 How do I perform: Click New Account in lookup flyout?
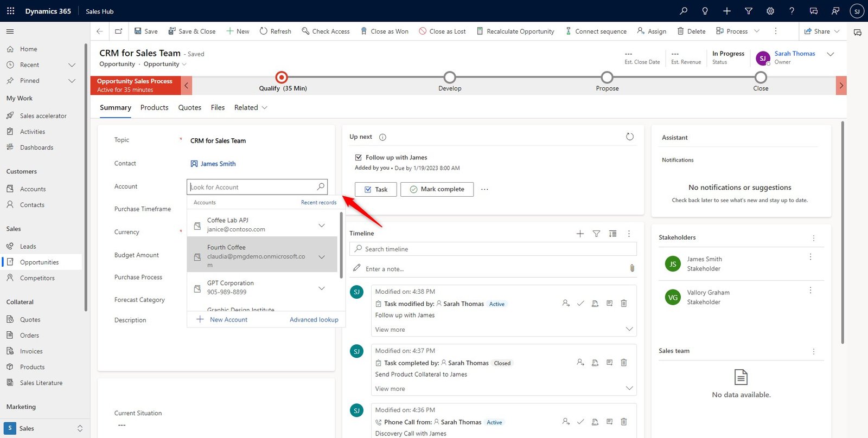(222, 320)
